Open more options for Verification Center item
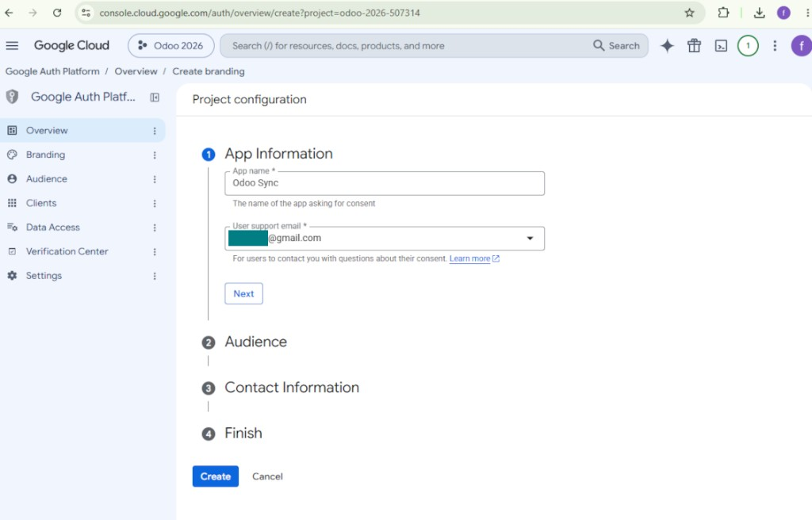The width and height of the screenshot is (812, 520). 155,252
